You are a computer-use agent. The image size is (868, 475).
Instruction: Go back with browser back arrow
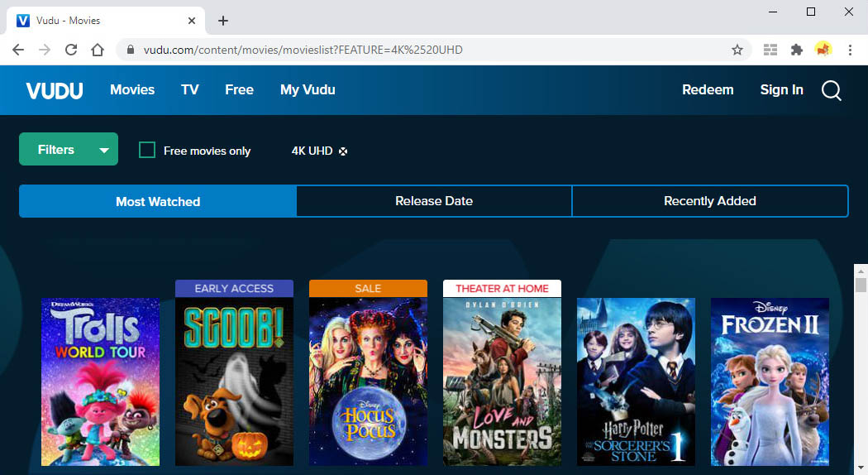point(18,50)
